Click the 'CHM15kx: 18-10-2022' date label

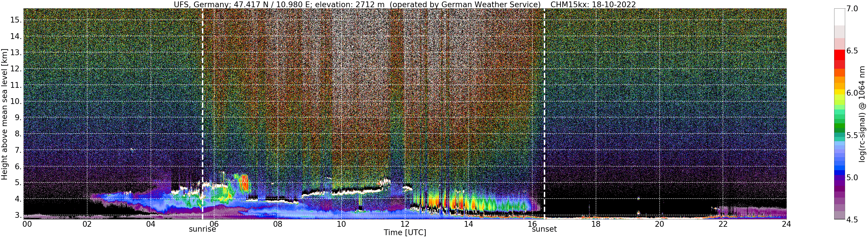point(593,4)
